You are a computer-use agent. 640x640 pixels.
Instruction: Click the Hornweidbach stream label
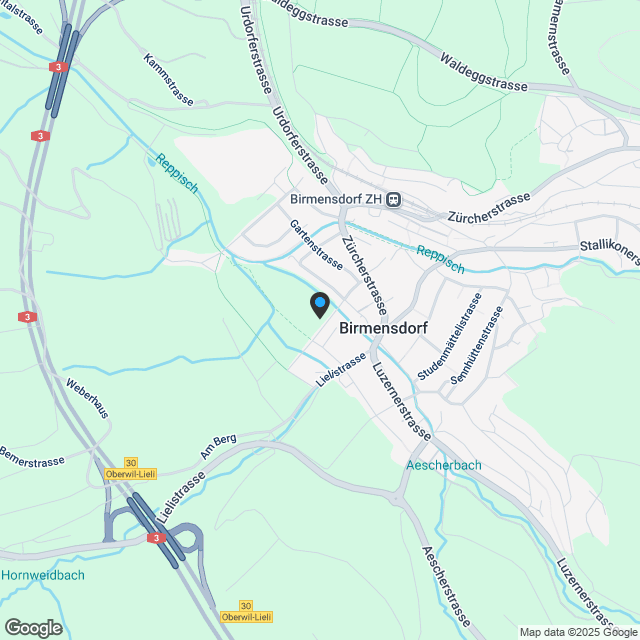43,575
